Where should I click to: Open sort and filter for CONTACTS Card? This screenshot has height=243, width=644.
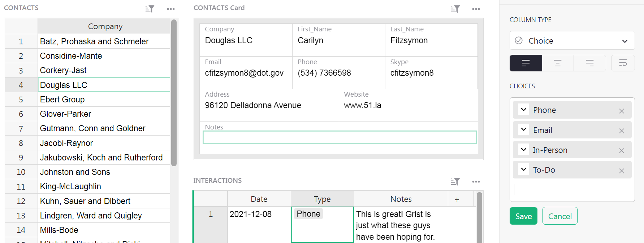(455, 9)
